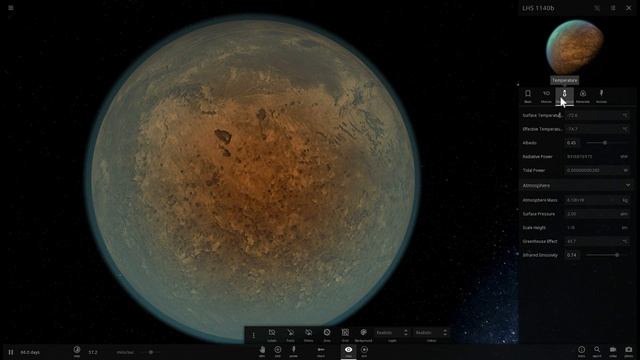Select the time step value 57.2
Screen dimensions: 640x360
(x=93, y=352)
